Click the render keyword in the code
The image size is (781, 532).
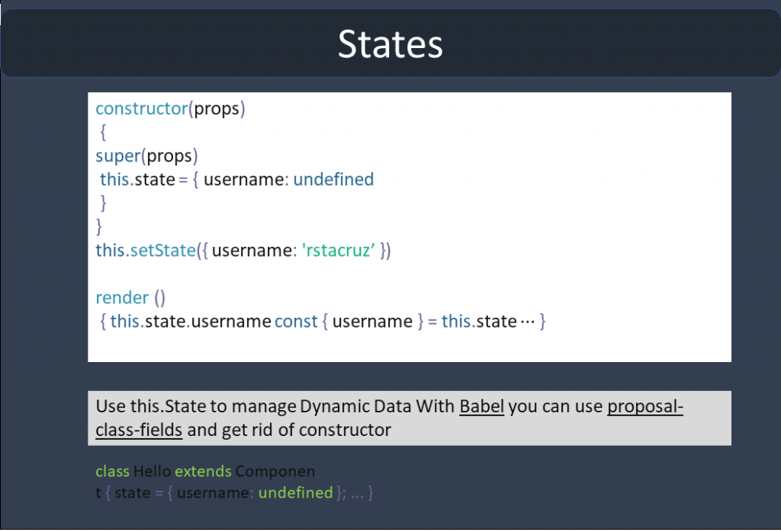tap(122, 297)
